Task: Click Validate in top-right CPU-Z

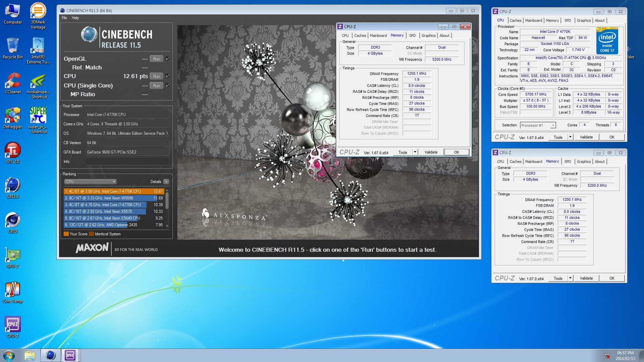Action: (x=586, y=137)
